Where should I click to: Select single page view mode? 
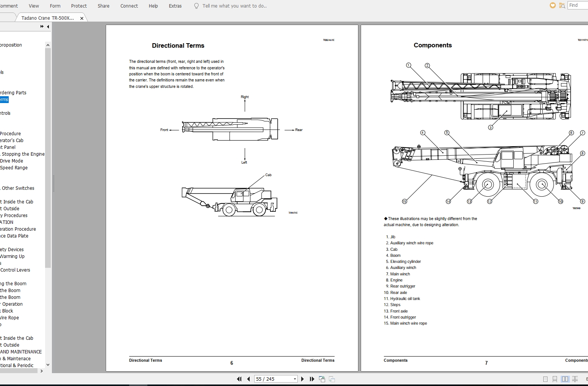pos(545,379)
